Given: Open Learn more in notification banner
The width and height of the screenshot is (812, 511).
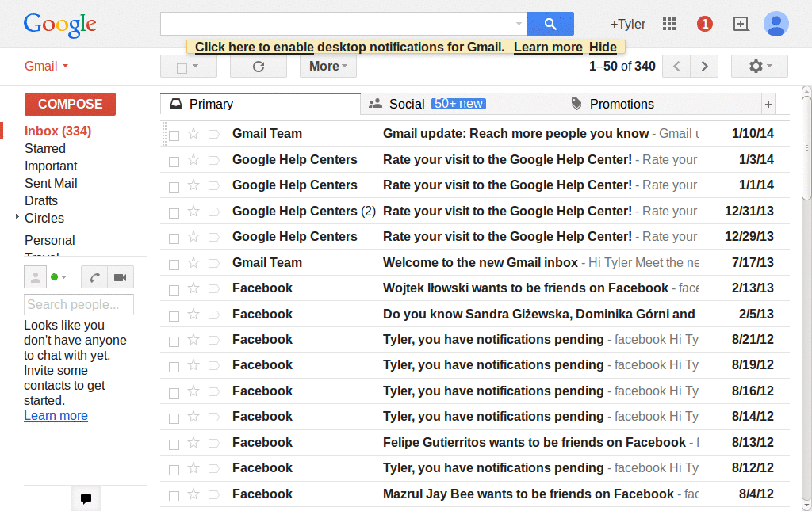Looking at the screenshot, I should [x=548, y=47].
